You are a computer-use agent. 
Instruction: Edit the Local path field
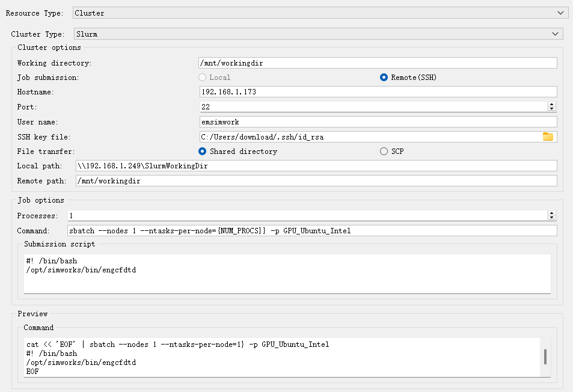[x=316, y=166]
